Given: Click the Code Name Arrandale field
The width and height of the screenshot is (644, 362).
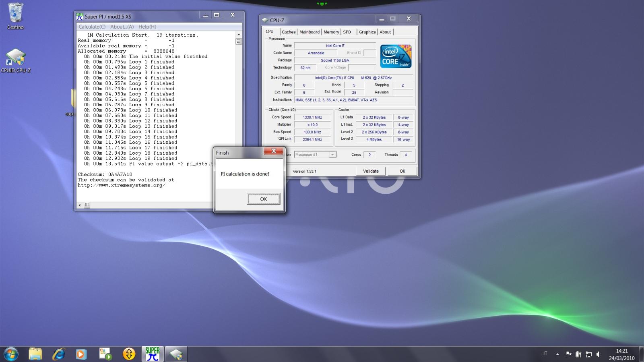Looking at the screenshot, I should tap(316, 53).
